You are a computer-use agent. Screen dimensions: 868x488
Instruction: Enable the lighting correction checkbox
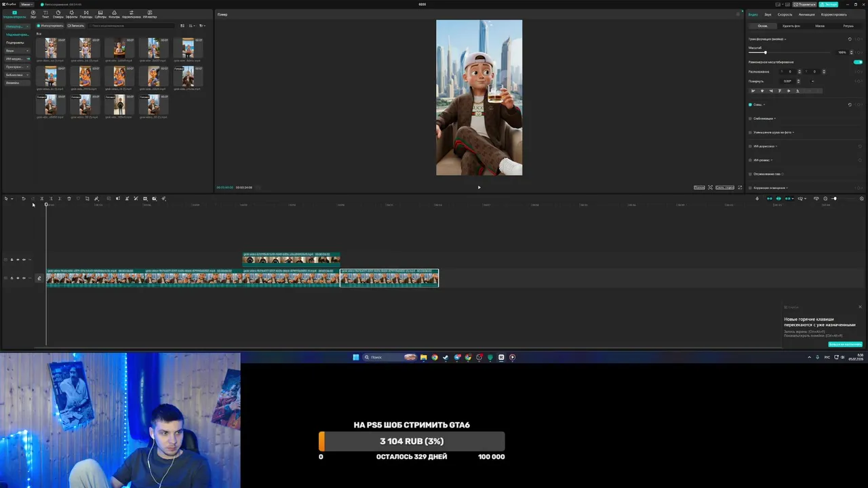pyautogui.click(x=750, y=188)
